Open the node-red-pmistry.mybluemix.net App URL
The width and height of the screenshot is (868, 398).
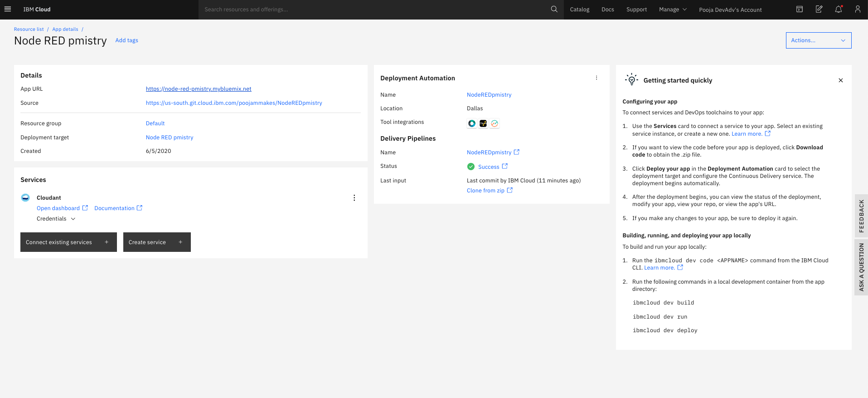tap(199, 89)
